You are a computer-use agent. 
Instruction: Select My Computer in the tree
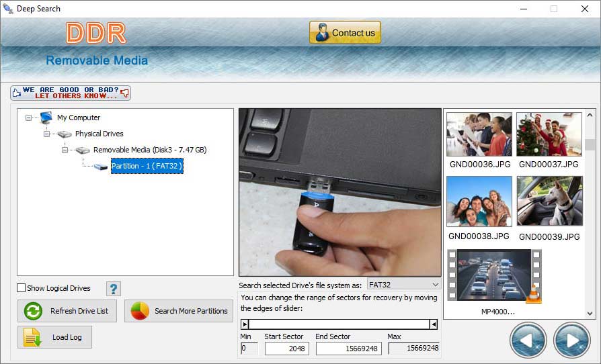(79, 118)
